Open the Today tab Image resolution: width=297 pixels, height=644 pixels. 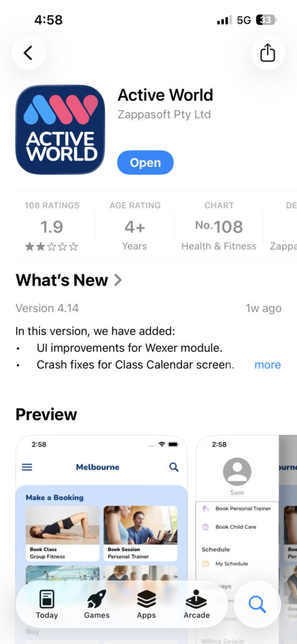point(46,604)
